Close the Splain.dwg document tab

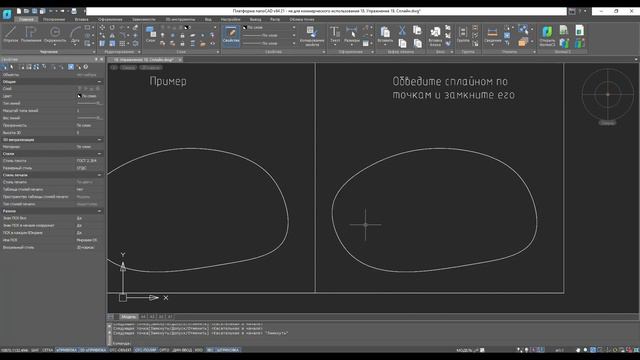coord(180,60)
